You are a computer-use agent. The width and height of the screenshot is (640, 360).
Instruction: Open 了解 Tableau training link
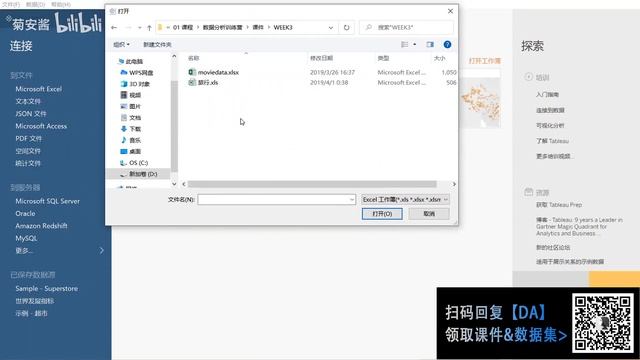552,141
